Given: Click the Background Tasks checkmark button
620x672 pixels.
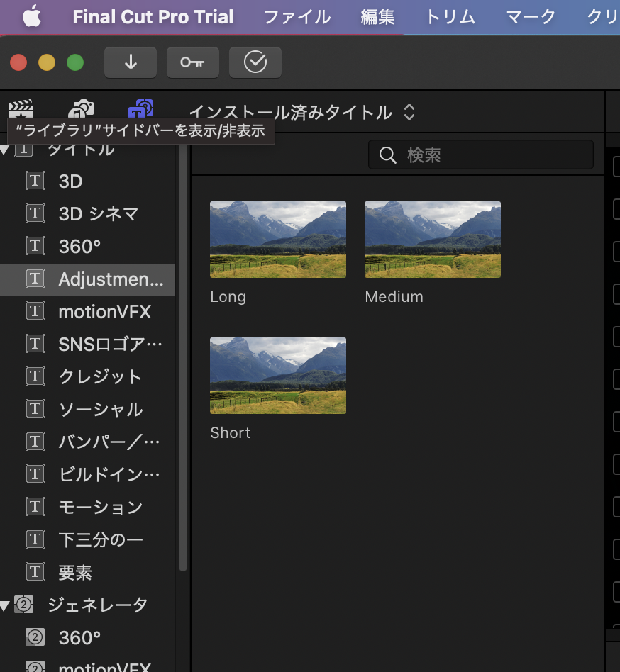Looking at the screenshot, I should (255, 62).
